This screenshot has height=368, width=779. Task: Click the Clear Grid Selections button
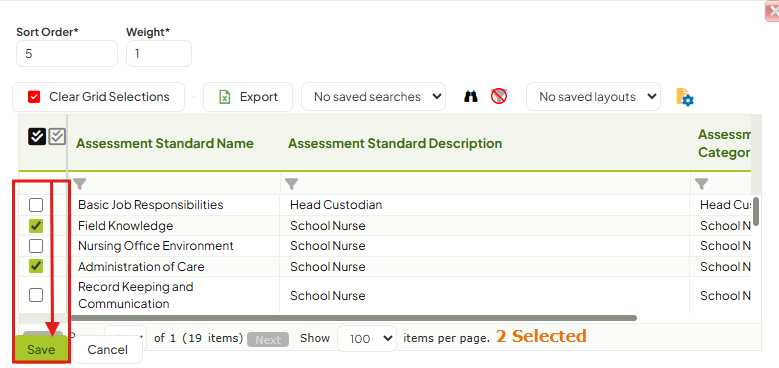[98, 97]
